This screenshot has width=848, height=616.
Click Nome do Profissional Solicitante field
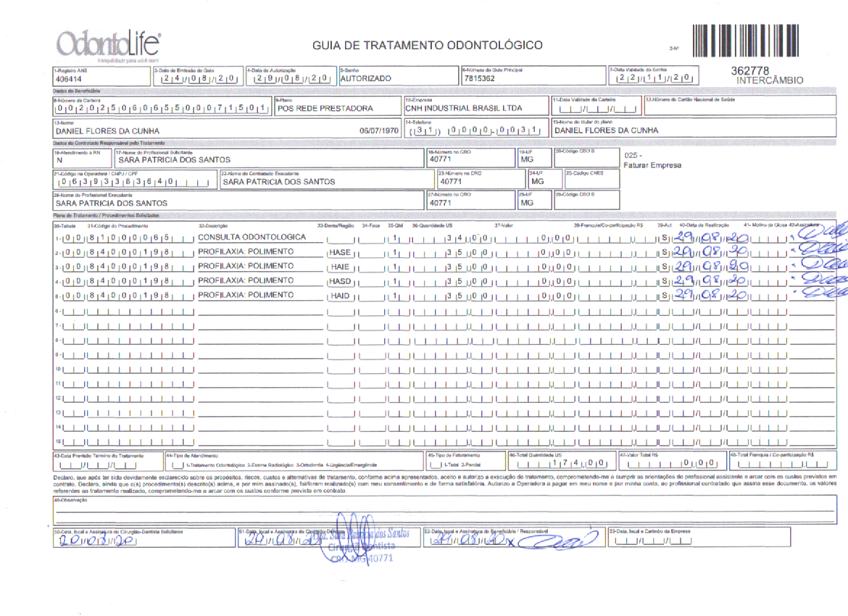tap(270, 158)
